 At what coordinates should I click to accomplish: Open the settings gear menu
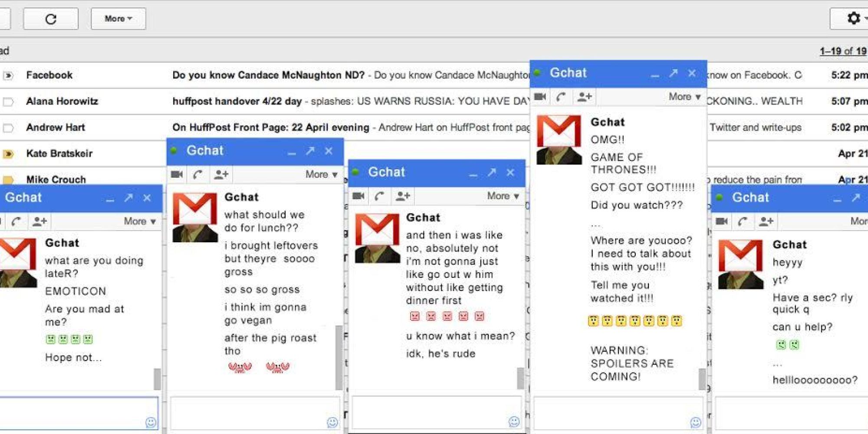[x=853, y=18]
